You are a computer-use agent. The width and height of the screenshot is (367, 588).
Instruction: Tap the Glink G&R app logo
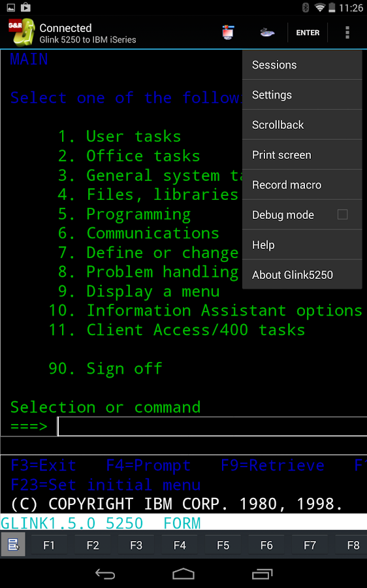tap(22, 33)
